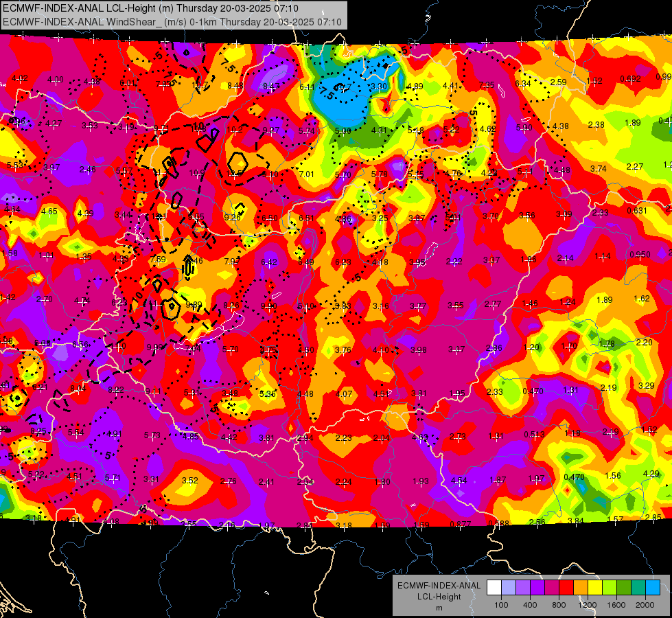Click legend scale value '1600'
The height and width of the screenshot is (618, 672).
(616, 605)
